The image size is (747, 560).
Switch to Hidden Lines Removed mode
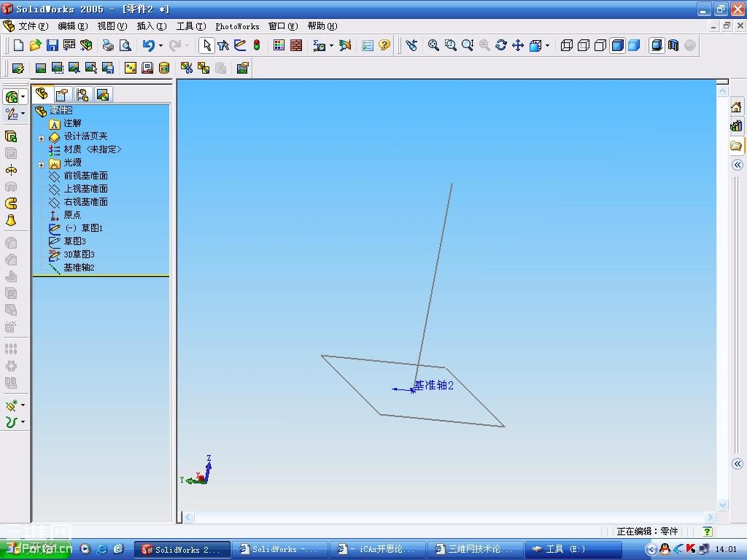click(x=600, y=45)
